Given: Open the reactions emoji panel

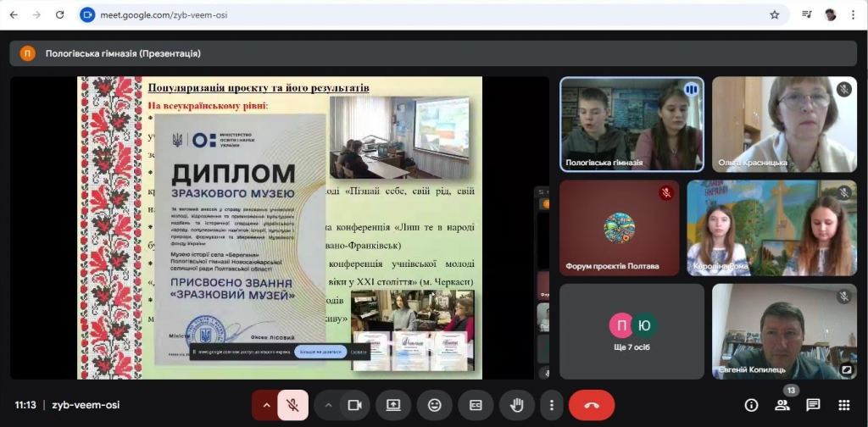Looking at the screenshot, I should [435, 405].
